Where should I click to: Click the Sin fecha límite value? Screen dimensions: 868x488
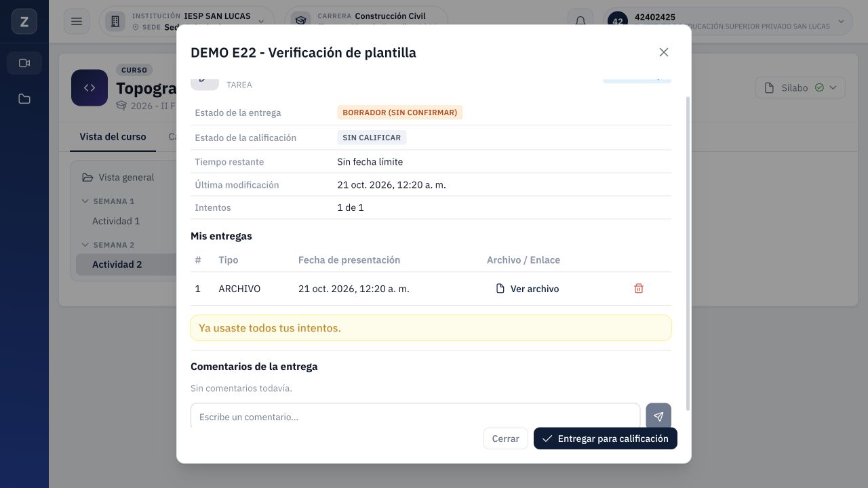point(370,162)
